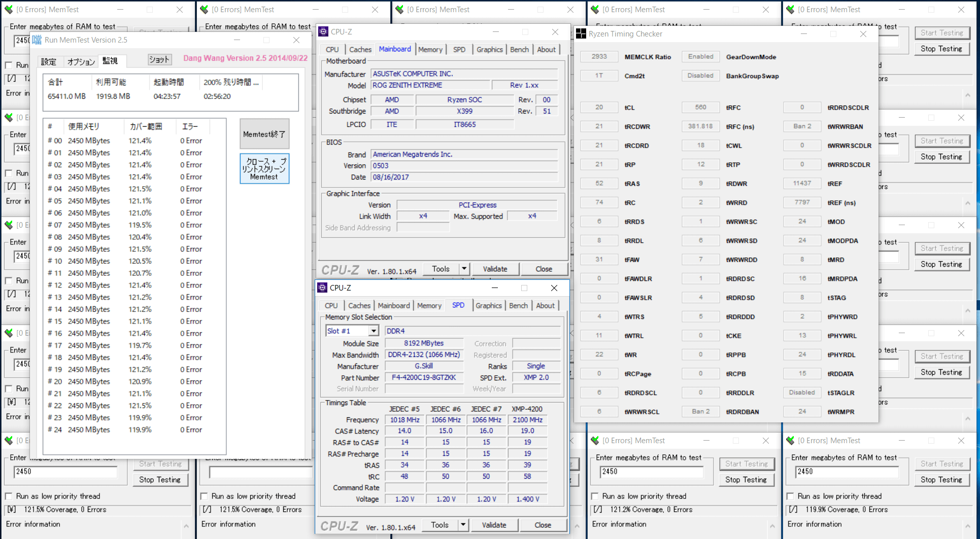Click the tSTAGLR Disabled field

(802, 392)
